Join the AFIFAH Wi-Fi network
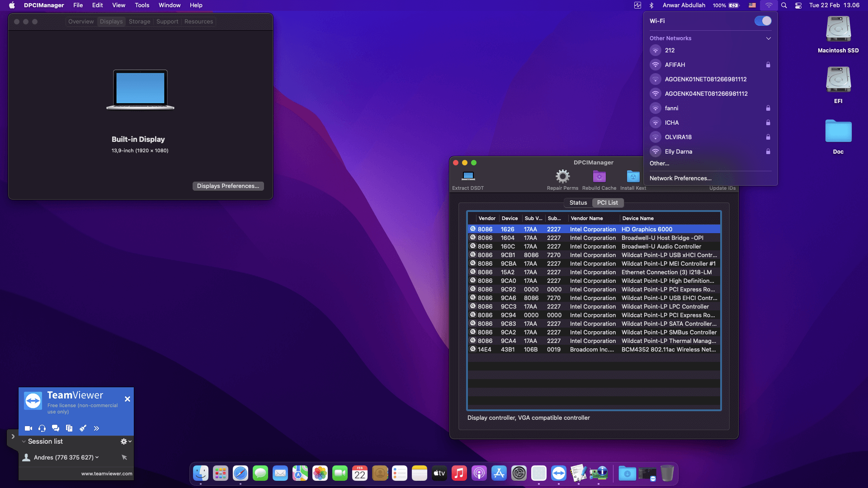The height and width of the screenshot is (488, 868). 710,65
